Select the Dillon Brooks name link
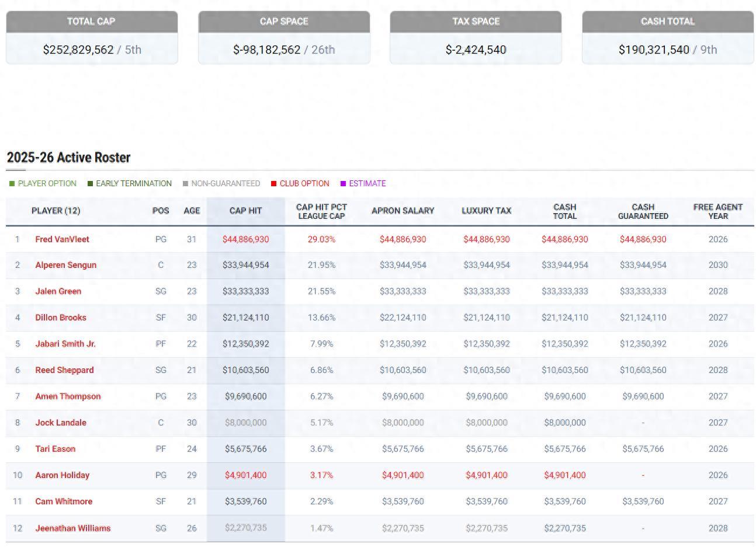This screenshot has width=756, height=554. 60,318
